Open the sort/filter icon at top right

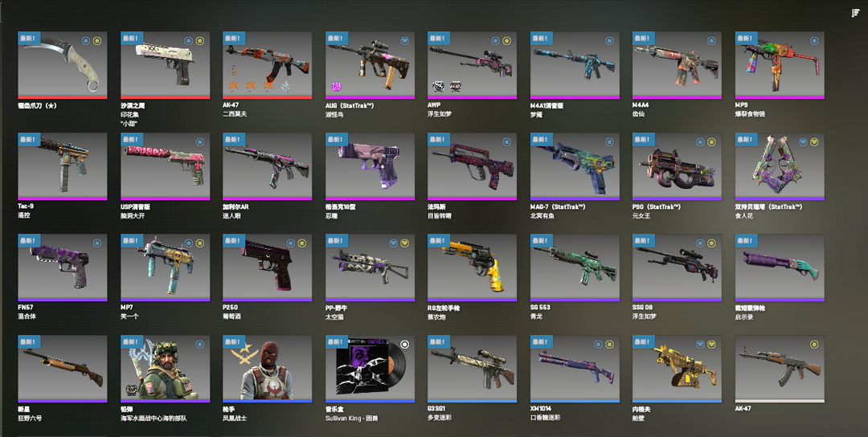tap(855, 13)
